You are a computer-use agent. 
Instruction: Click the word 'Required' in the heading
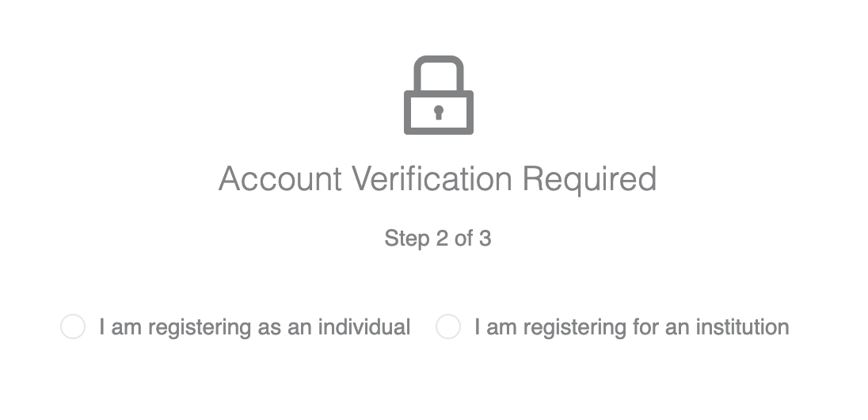[589, 180]
